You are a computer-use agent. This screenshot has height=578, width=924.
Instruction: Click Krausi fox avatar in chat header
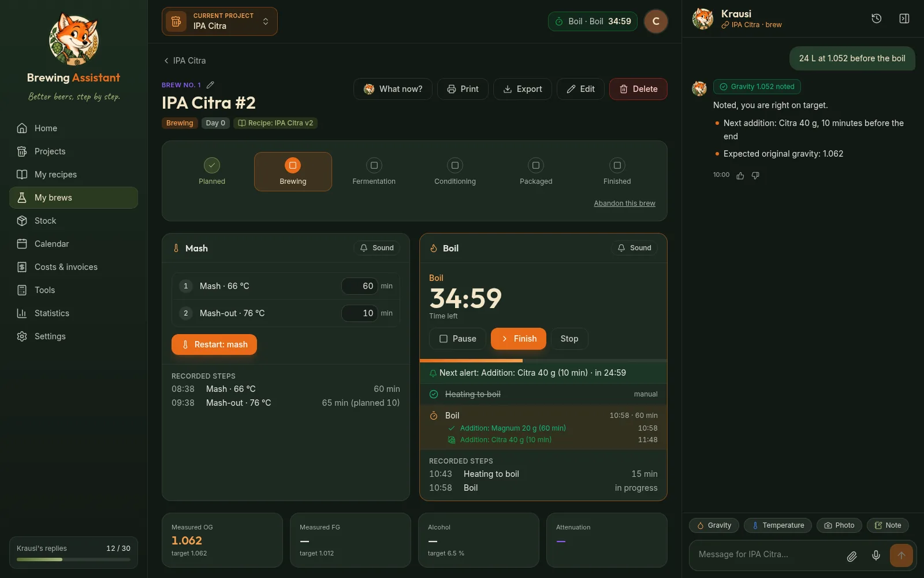click(x=703, y=18)
